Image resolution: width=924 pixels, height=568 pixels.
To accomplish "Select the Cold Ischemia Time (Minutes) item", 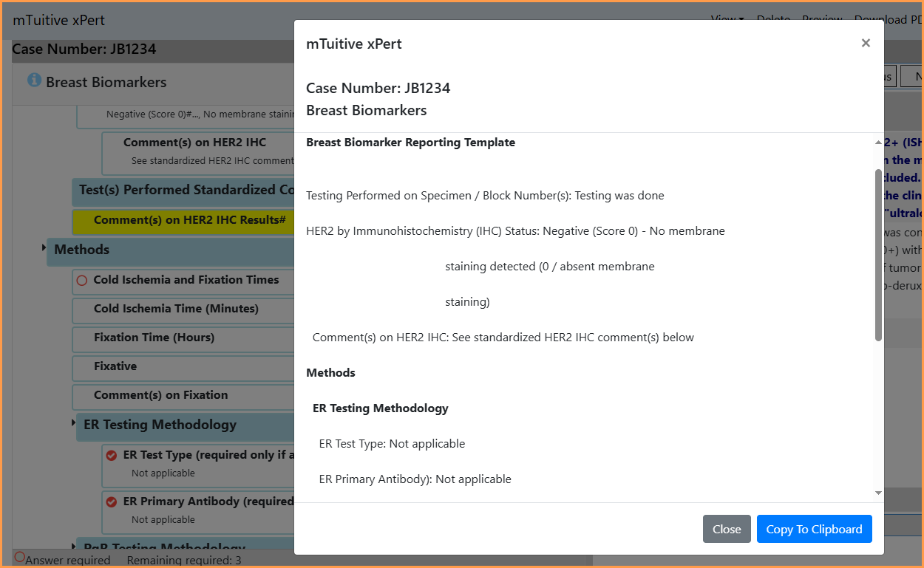I will pos(183,309).
